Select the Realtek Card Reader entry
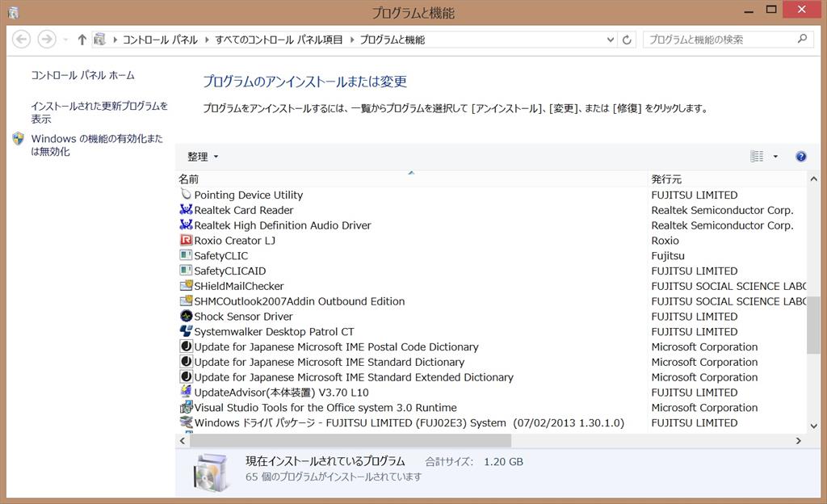Image resolution: width=827 pixels, height=504 pixels. pos(244,210)
